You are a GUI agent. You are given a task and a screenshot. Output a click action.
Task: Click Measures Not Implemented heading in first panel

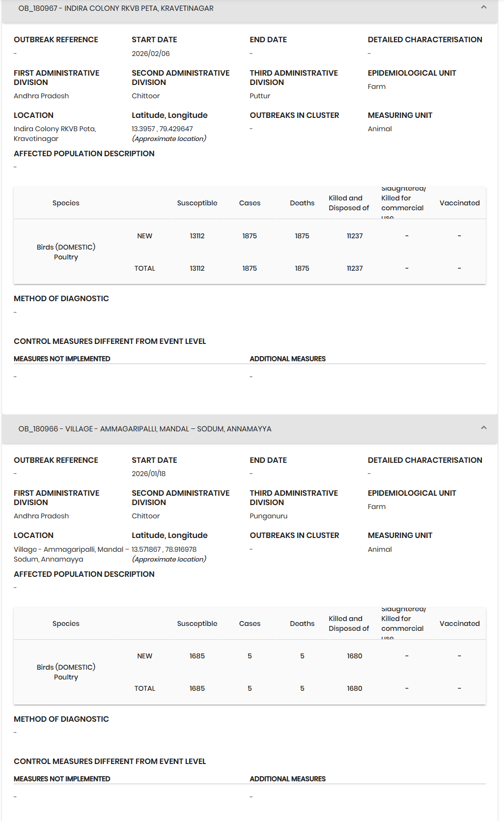(62, 359)
